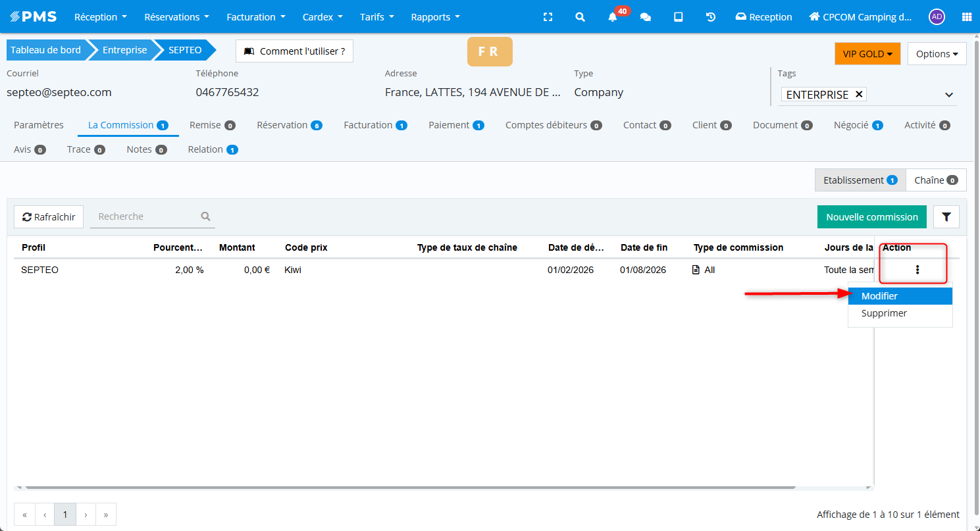Open the apps grid icon
This screenshot has width=980, height=531.
point(966,17)
